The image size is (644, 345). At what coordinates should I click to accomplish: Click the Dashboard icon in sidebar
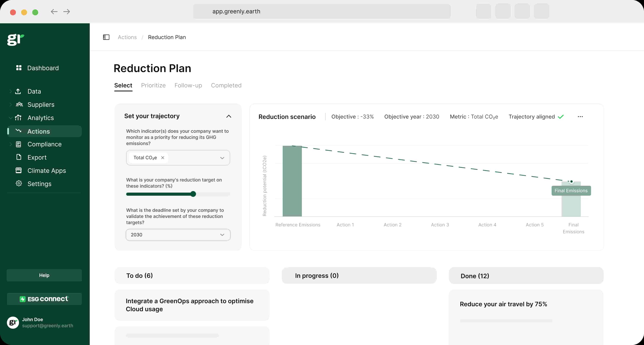[x=19, y=68]
